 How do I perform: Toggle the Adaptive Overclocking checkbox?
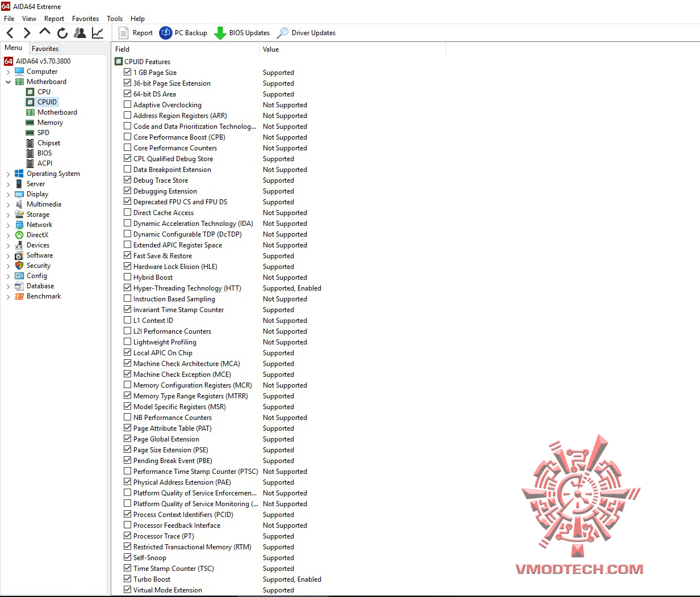tap(128, 104)
